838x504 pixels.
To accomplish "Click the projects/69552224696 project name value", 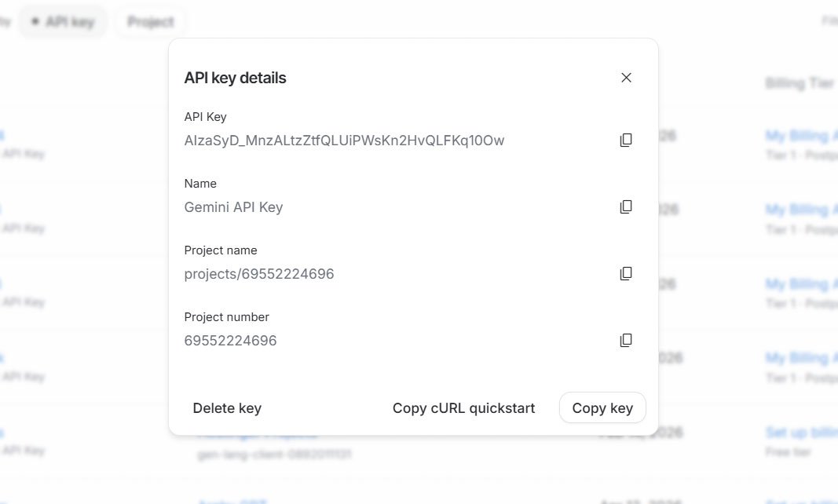I will pyautogui.click(x=259, y=274).
